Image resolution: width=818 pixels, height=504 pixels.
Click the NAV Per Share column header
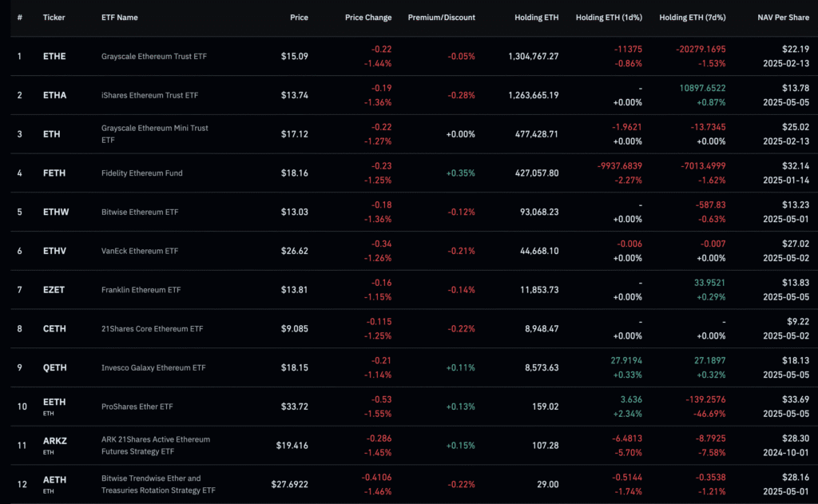pos(783,18)
